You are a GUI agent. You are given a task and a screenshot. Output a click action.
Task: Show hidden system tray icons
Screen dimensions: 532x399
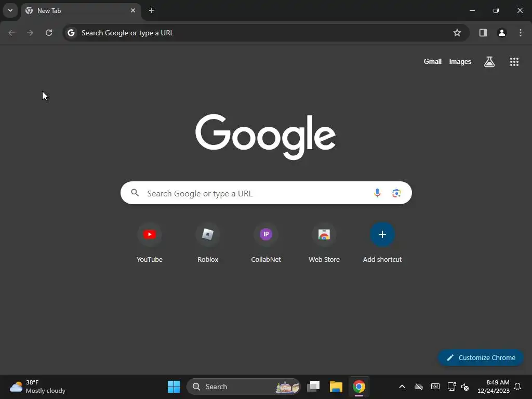402,387
